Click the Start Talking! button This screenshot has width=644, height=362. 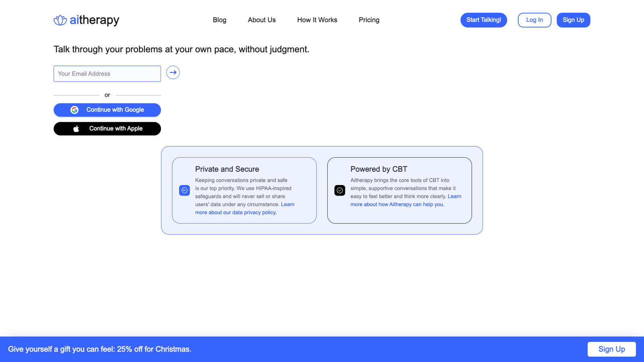click(x=483, y=20)
